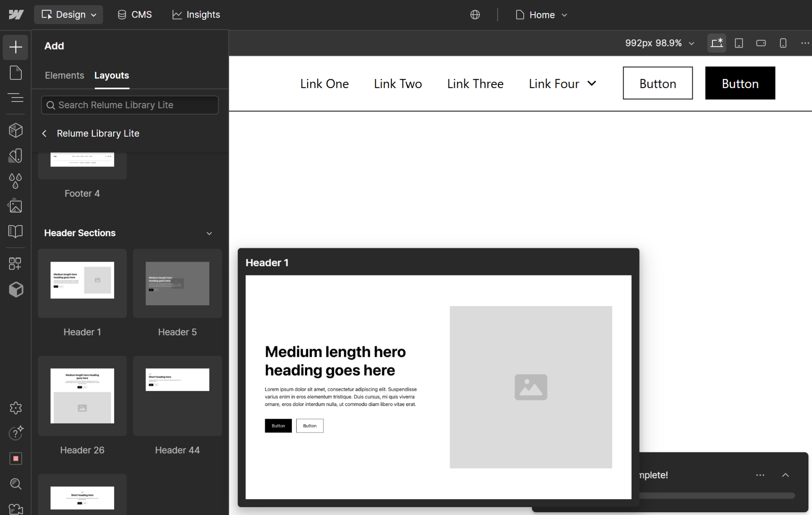This screenshot has width=812, height=515.
Task: Go back from Relume Library Lite
Action: pyautogui.click(x=44, y=134)
